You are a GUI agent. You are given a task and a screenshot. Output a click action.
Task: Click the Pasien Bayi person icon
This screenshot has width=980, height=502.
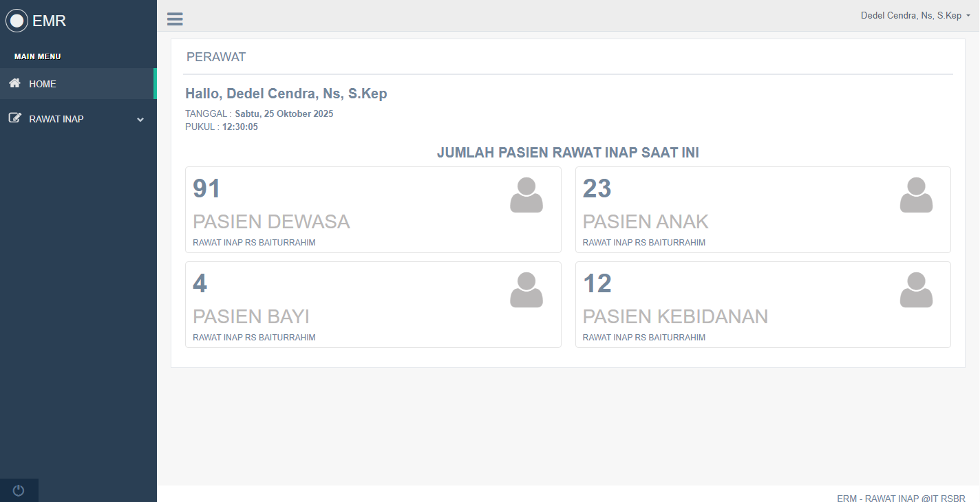(x=526, y=290)
